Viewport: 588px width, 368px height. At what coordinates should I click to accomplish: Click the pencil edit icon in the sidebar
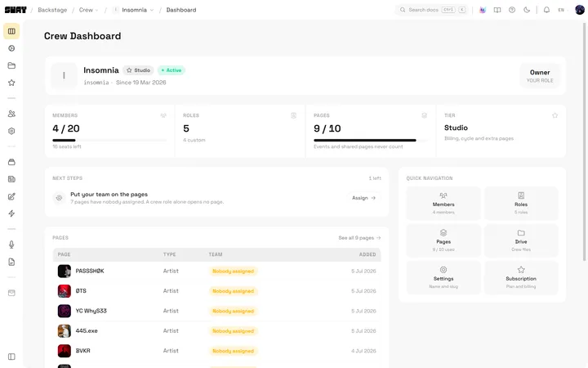11,196
